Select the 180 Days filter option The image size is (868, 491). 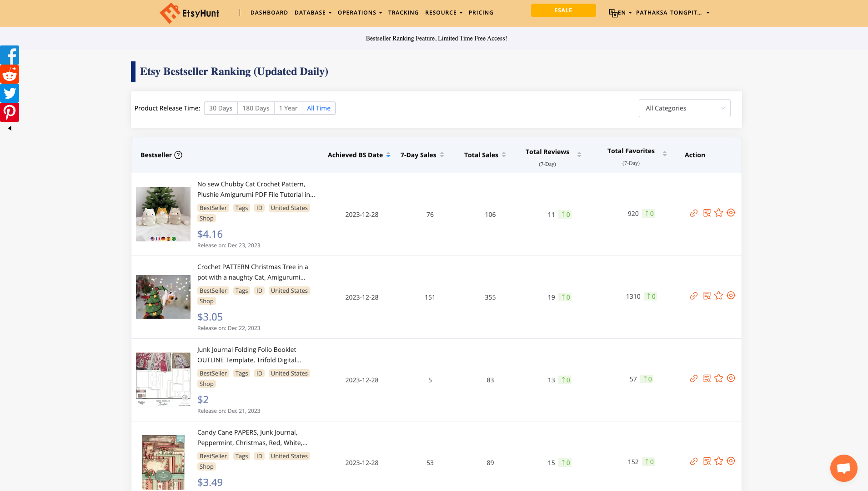click(256, 108)
